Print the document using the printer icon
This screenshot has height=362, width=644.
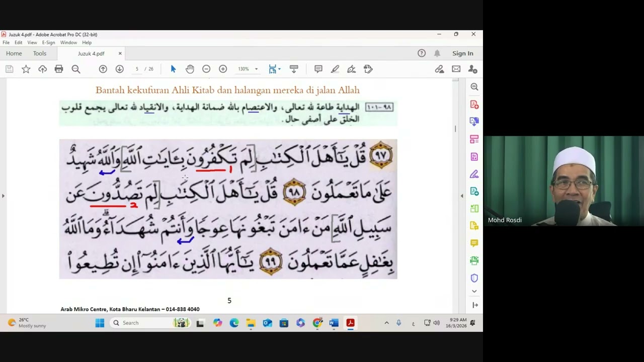[59, 69]
